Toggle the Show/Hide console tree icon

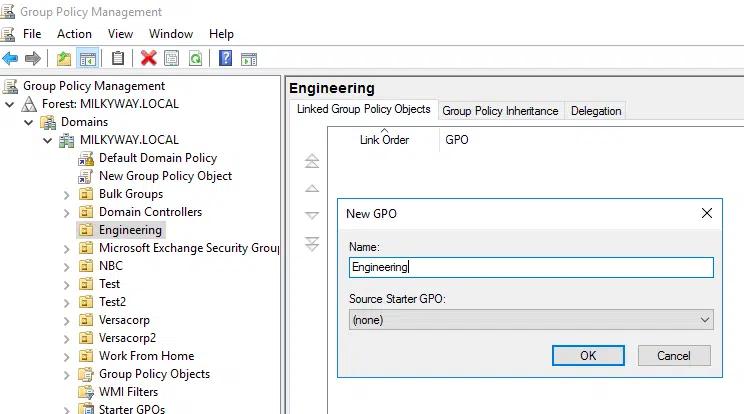pyautogui.click(x=88, y=59)
